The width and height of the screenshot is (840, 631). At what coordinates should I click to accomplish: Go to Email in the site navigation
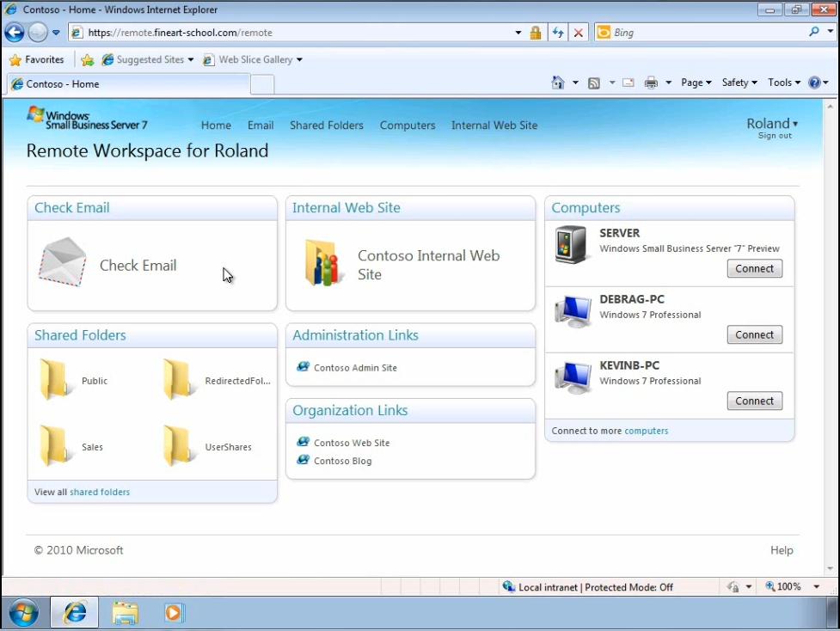[x=261, y=126]
